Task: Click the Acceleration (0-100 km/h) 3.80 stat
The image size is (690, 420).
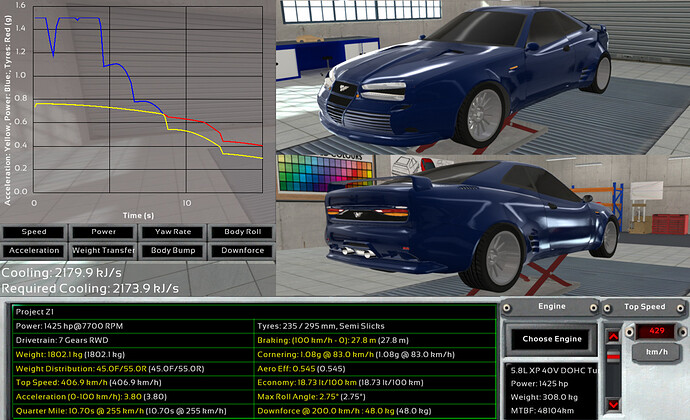Action: point(133,397)
